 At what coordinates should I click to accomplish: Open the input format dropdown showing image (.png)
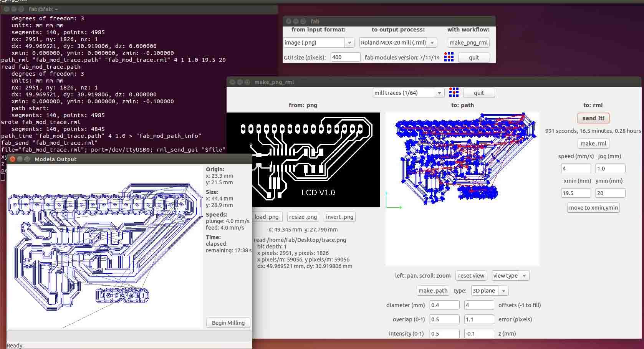pos(319,43)
